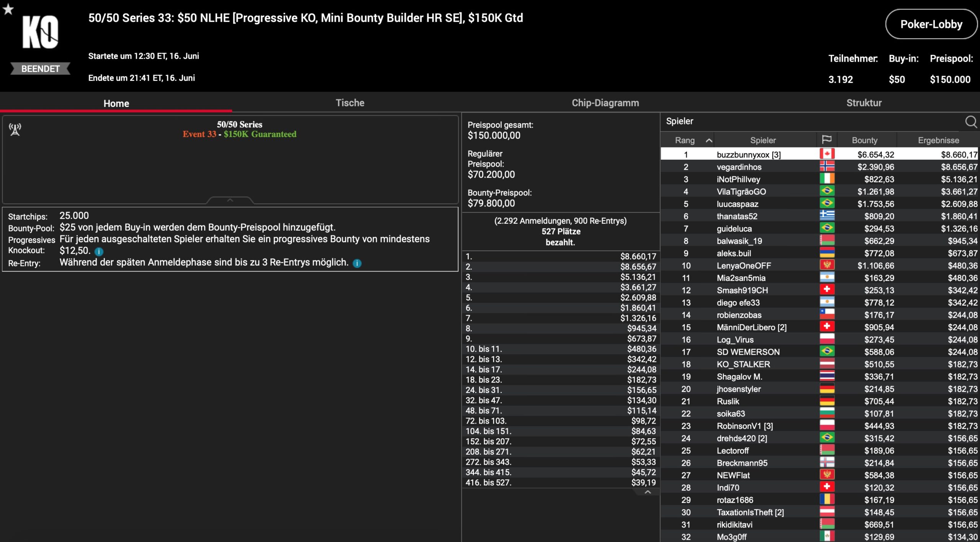980x542 pixels.
Task: Collapse the payout list with the chevron
Action: point(647,492)
